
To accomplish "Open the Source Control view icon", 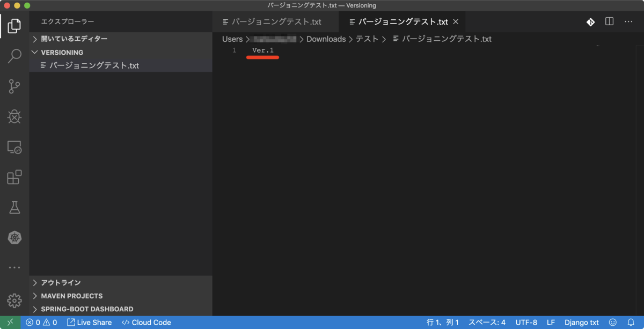I will click(x=14, y=86).
